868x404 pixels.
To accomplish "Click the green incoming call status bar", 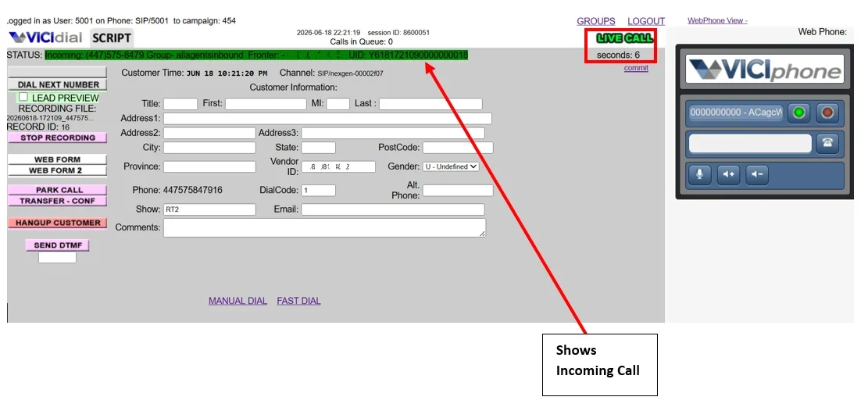I will [x=256, y=55].
